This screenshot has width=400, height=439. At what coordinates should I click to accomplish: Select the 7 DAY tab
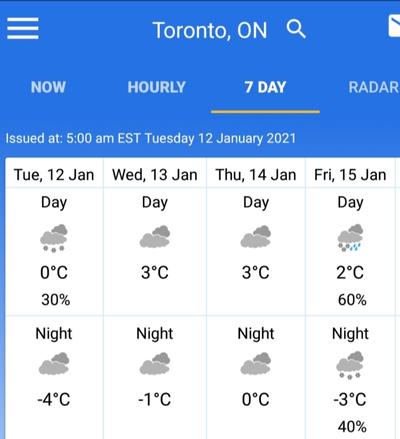coord(265,87)
